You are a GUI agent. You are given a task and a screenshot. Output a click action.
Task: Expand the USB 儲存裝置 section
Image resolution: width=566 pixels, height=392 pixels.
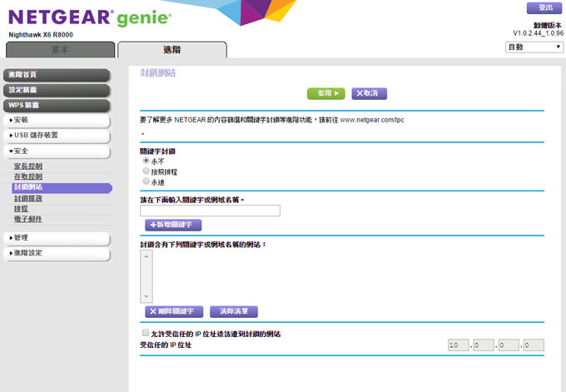click(57, 136)
